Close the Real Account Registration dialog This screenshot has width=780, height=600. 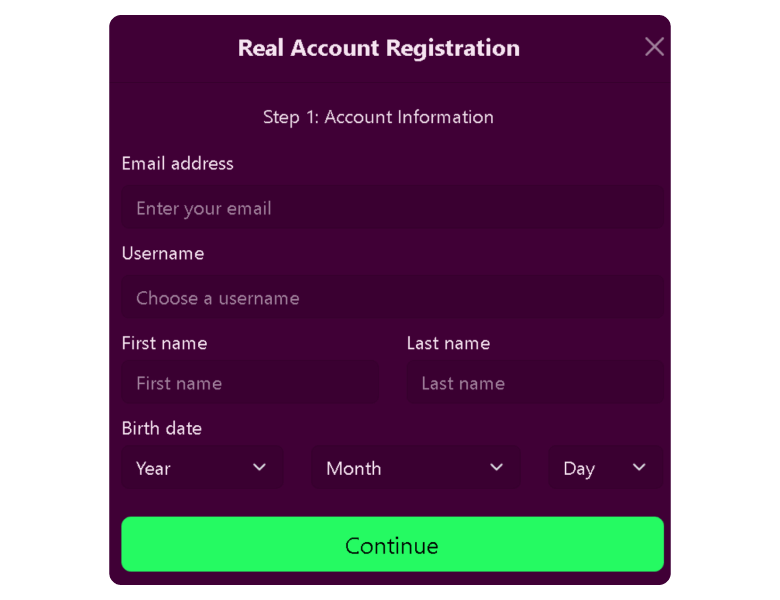(654, 47)
